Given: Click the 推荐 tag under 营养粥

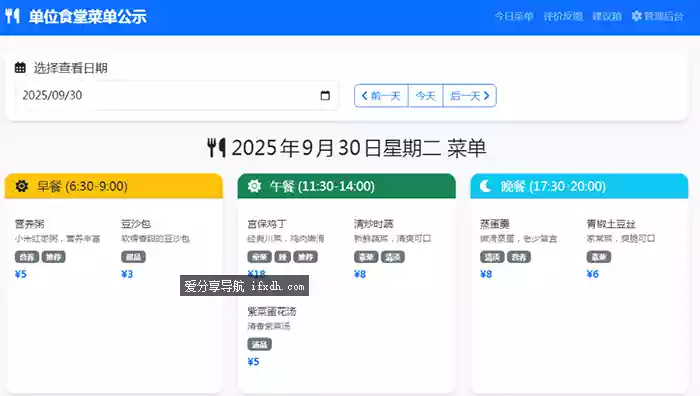Looking at the screenshot, I should click(54, 257).
